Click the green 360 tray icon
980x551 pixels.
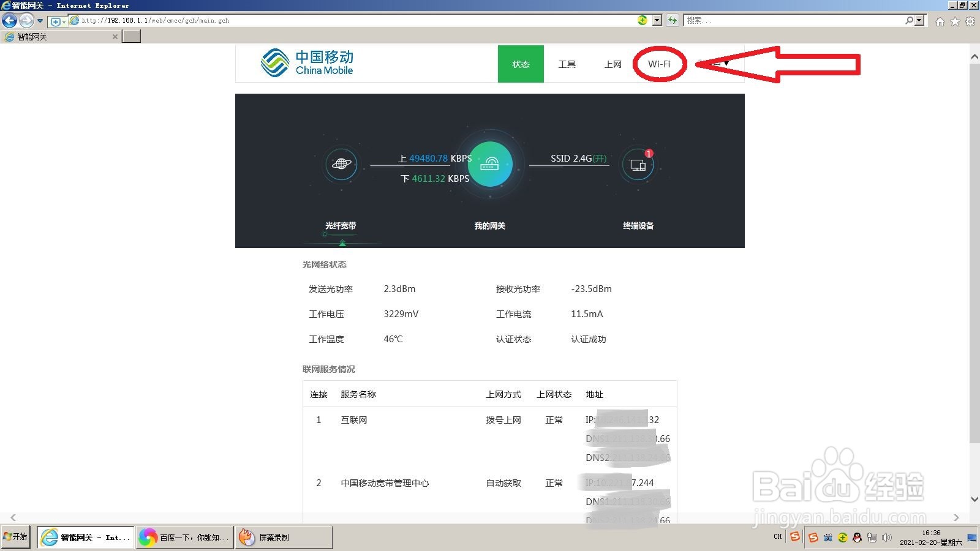tap(842, 538)
